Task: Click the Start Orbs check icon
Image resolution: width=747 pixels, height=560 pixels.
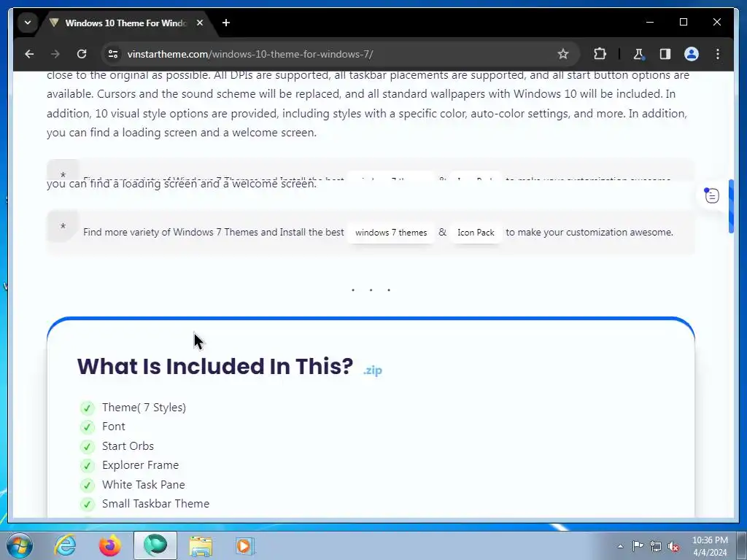Action: (88, 447)
